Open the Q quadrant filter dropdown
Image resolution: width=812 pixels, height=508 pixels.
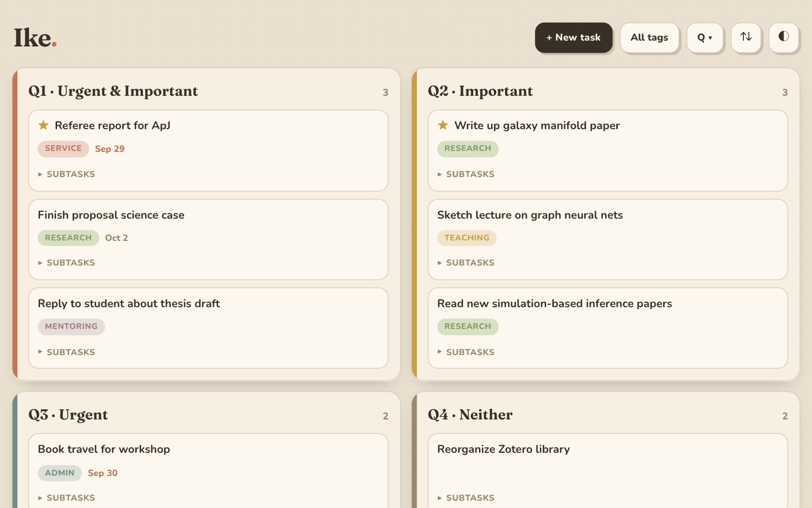(705, 37)
